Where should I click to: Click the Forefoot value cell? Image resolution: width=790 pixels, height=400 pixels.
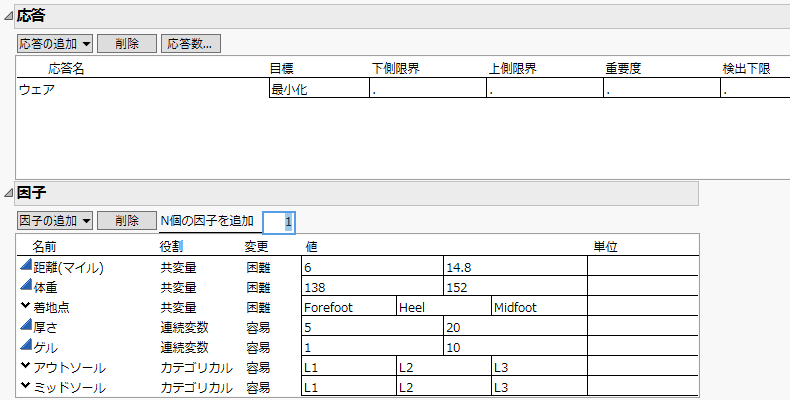(x=349, y=306)
